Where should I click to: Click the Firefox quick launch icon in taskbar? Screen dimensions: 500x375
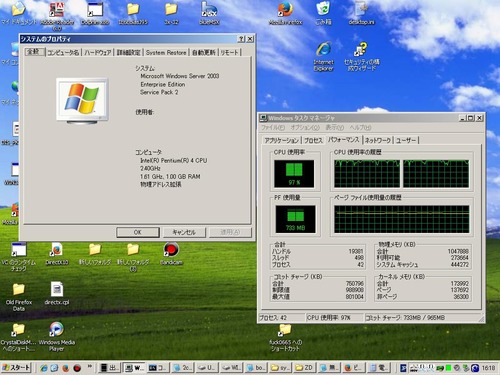[66, 368]
